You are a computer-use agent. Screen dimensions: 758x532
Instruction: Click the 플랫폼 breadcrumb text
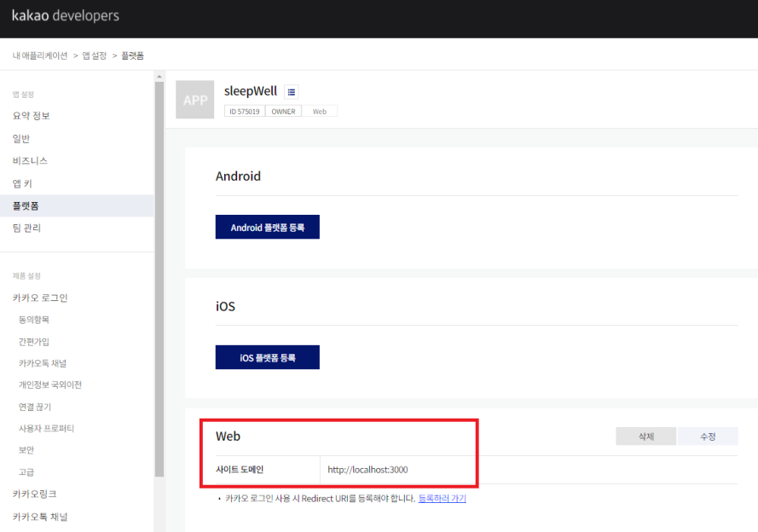point(132,55)
